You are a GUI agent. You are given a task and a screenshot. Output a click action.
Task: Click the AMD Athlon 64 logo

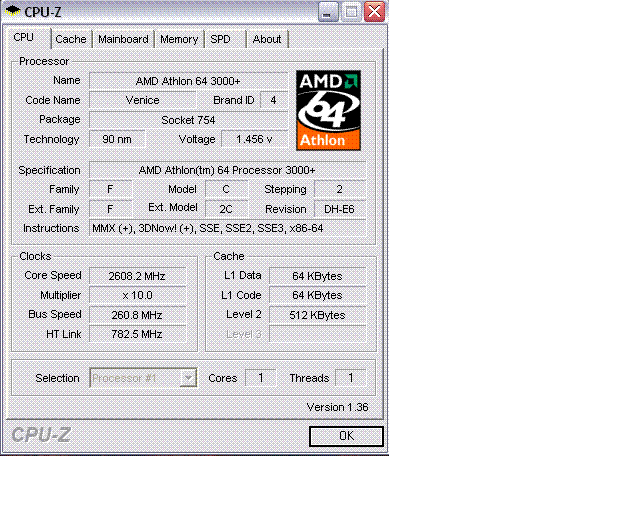[x=328, y=110]
